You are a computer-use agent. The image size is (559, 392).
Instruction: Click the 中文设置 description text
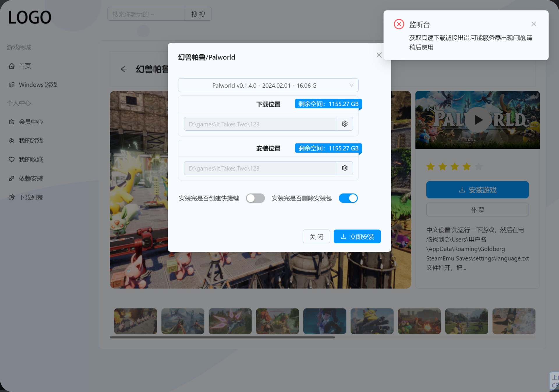coord(477,249)
